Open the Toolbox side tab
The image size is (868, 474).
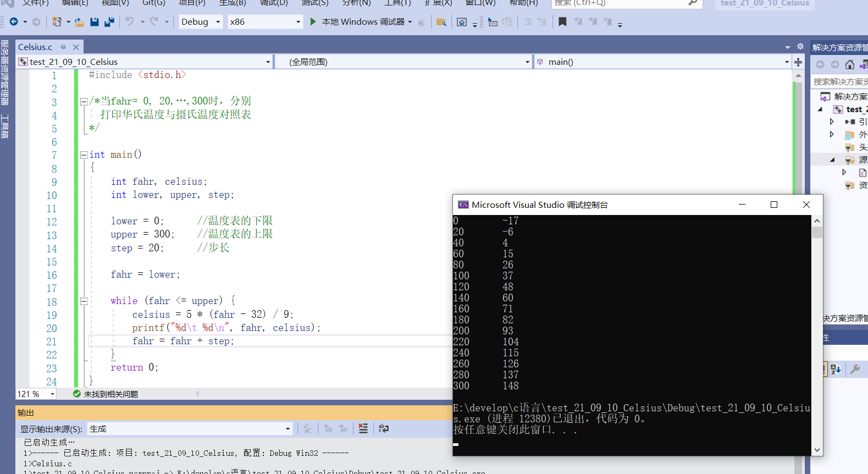click(4, 126)
